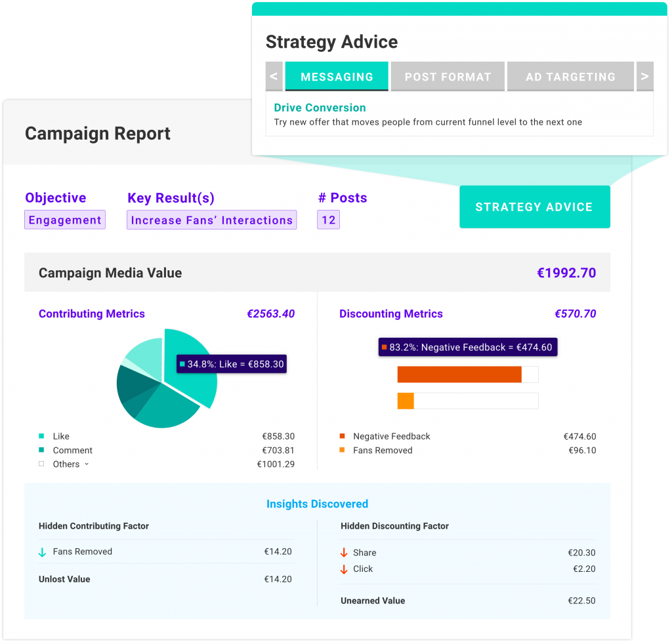Click the teal down arrow beside Fans Removed
The width and height of the screenshot is (672, 644).
(x=41, y=552)
